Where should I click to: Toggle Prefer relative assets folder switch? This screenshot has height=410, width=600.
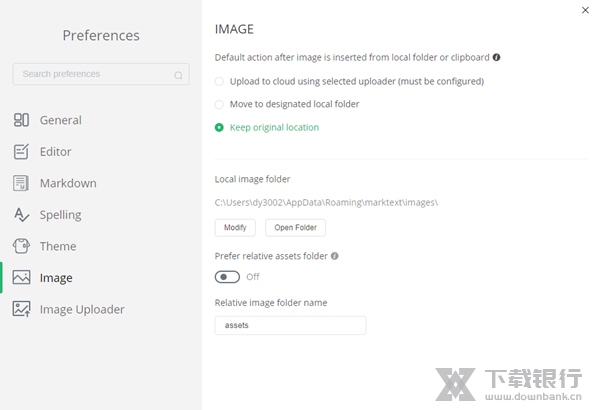pos(227,277)
